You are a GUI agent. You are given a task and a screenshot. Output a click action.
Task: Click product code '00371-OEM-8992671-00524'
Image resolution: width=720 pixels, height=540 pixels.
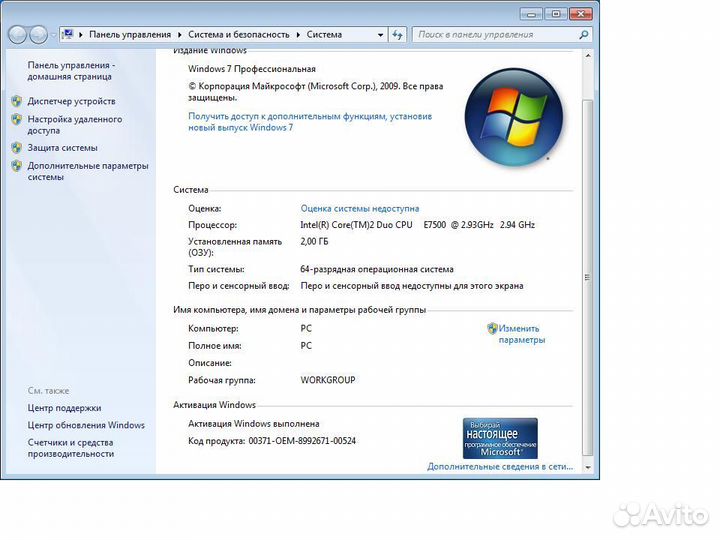[302, 441]
